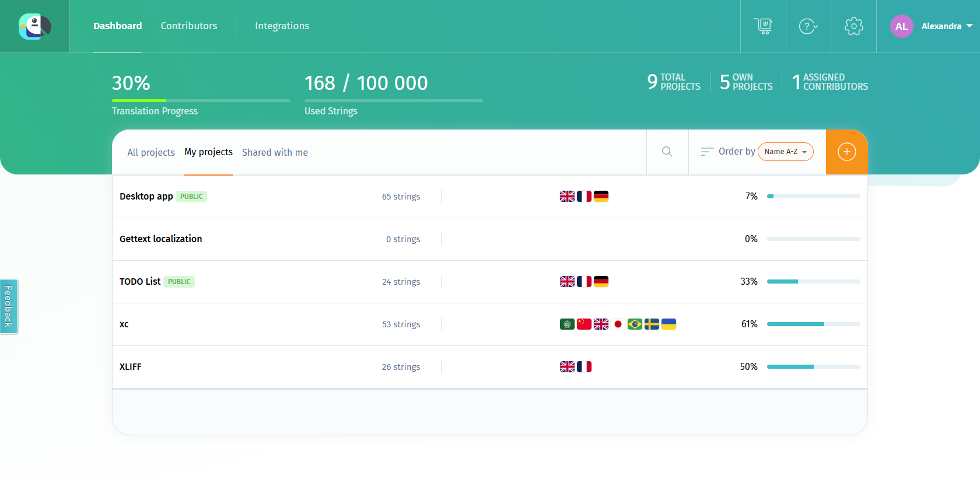Viewport: 980px width, 479px height.
Task: Expand the Name A-Z order dropdown
Action: 785,152
